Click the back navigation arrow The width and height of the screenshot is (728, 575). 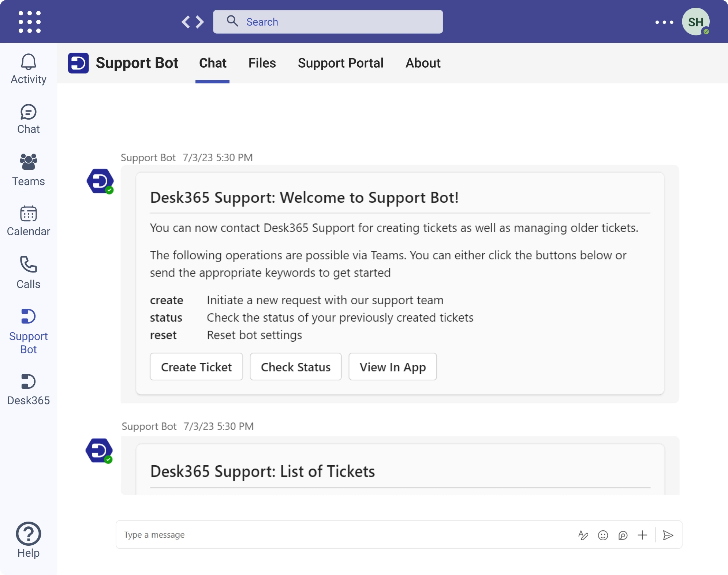point(186,22)
